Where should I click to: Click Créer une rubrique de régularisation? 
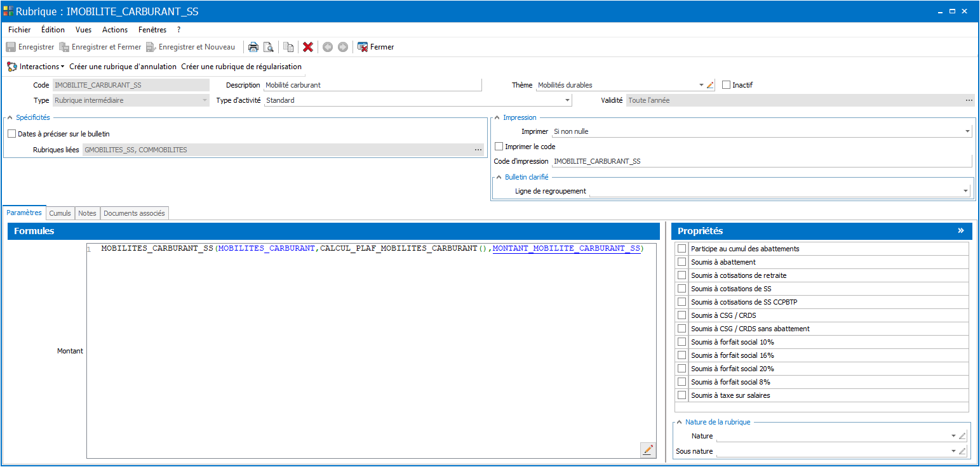point(241,66)
